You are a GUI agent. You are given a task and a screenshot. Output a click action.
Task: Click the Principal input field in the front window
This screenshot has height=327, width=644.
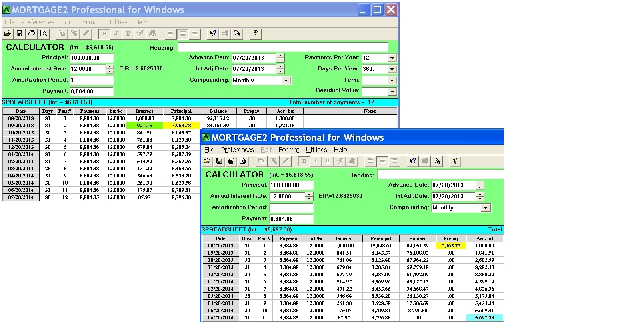291,185
